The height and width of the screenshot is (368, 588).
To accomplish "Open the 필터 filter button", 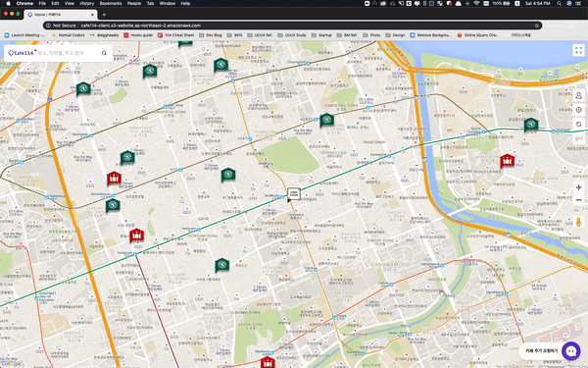I will [578, 138].
